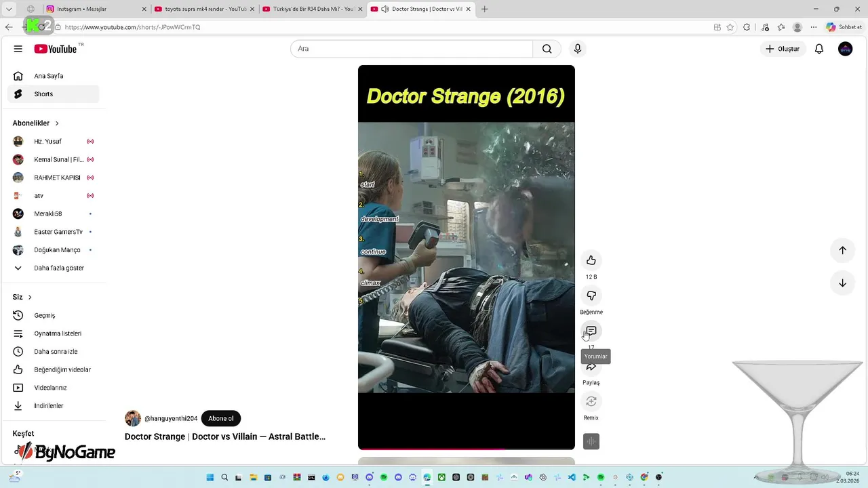Open Beğendiğim videolar
868x488 pixels.
[x=54, y=369]
